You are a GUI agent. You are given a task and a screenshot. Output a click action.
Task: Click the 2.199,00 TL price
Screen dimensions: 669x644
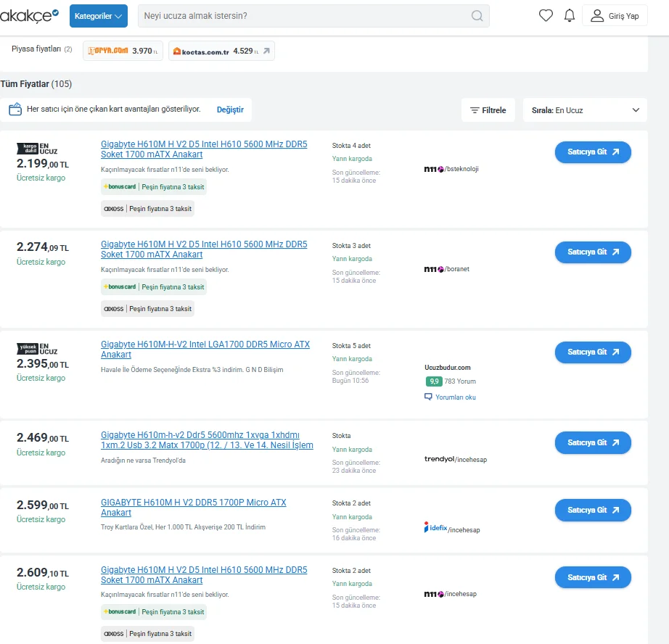tap(43, 163)
